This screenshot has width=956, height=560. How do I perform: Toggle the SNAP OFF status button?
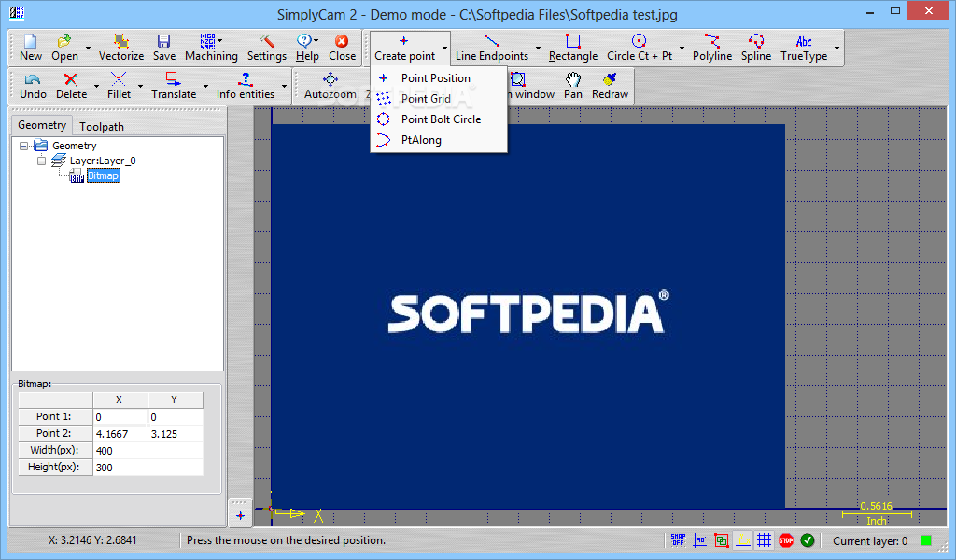click(x=678, y=539)
